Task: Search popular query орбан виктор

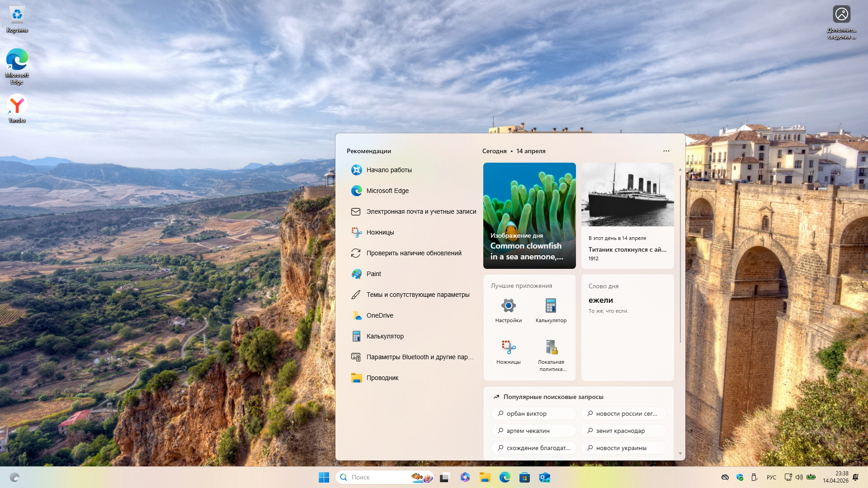Action: click(533, 413)
